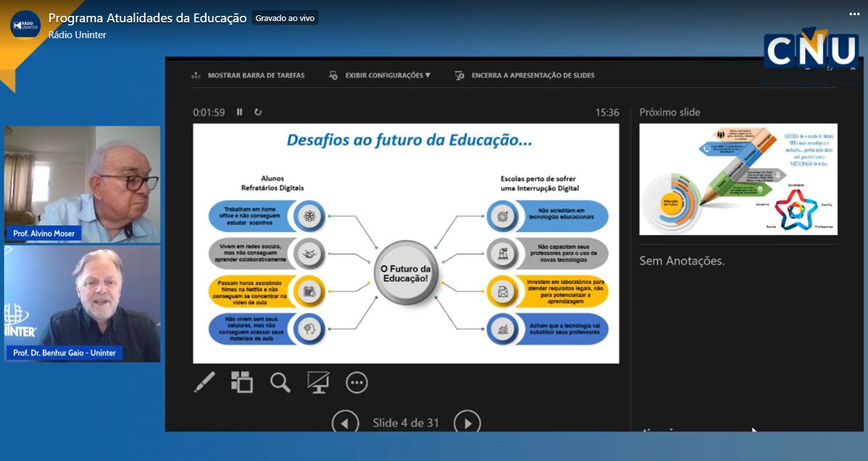Toggle the black screen slideshow icon
This screenshot has height=461, width=868.
point(318,382)
